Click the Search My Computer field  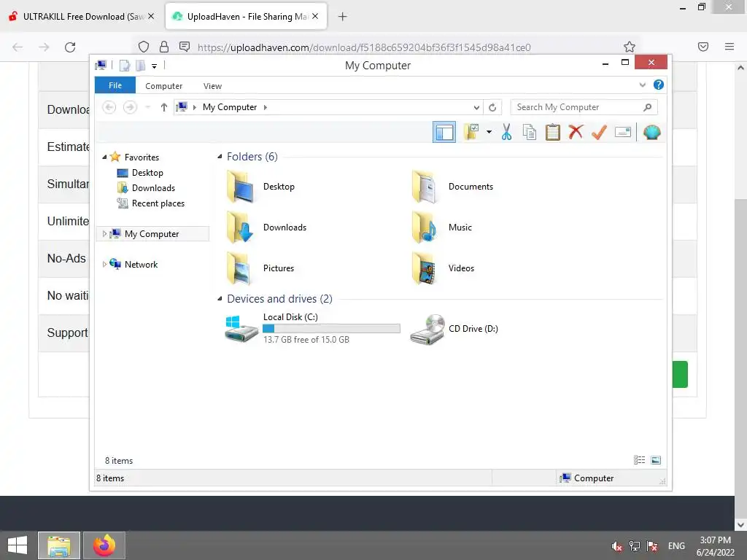tap(584, 107)
